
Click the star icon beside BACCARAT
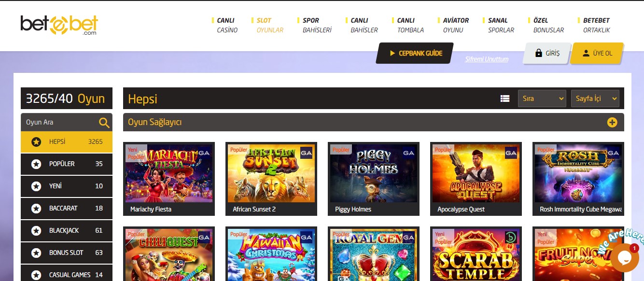click(36, 209)
